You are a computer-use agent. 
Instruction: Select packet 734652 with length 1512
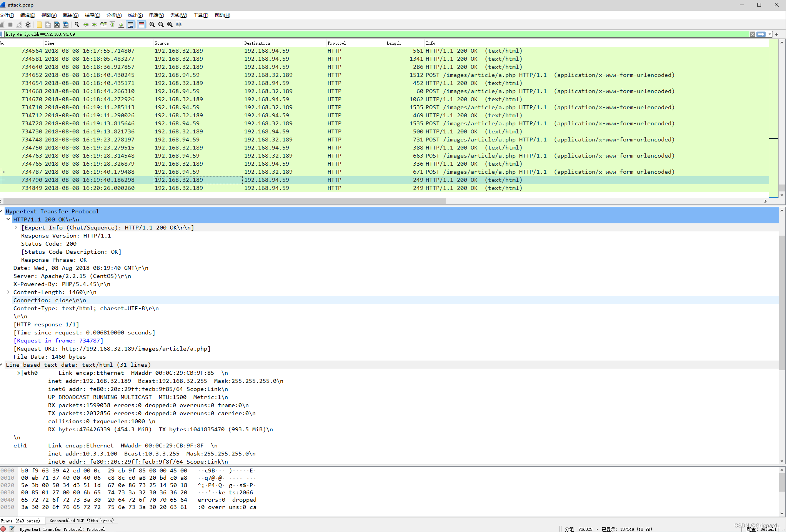[x=384, y=75]
